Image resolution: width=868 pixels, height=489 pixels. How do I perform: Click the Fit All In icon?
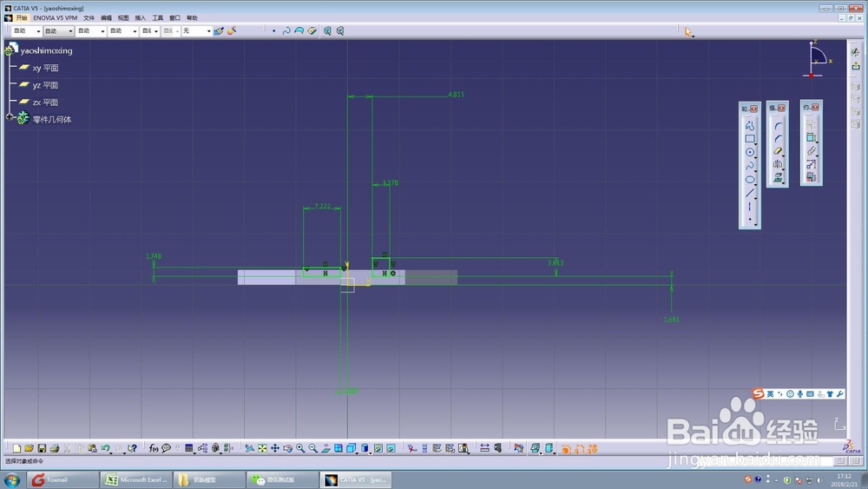(262, 448)
